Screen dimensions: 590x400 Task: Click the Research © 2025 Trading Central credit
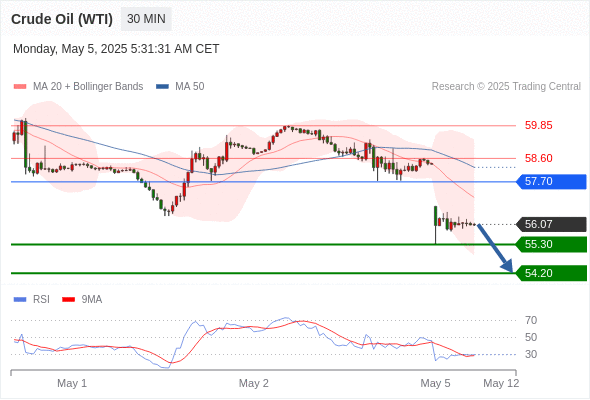point(506,87)
